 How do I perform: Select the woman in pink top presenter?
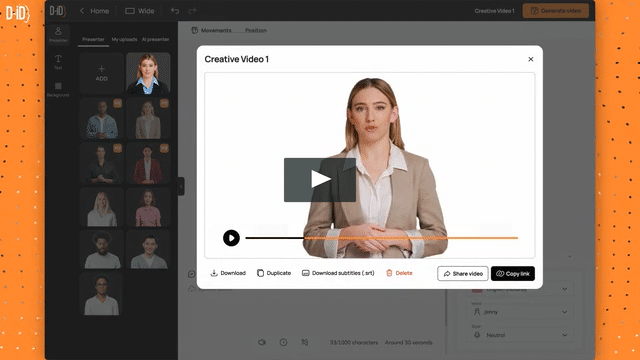[x=148, y=207]
